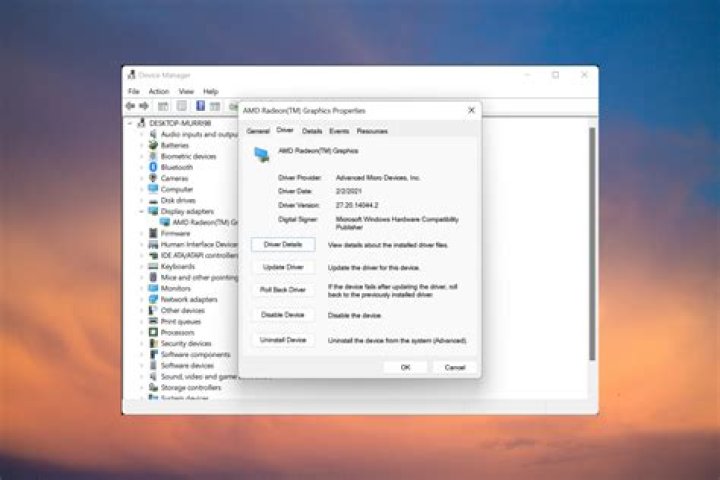Image resolution: width=720 pixels, height=480 pixels.
Task: Switch to the General tab
Action: pyautogui.click(x=258, y=131)
